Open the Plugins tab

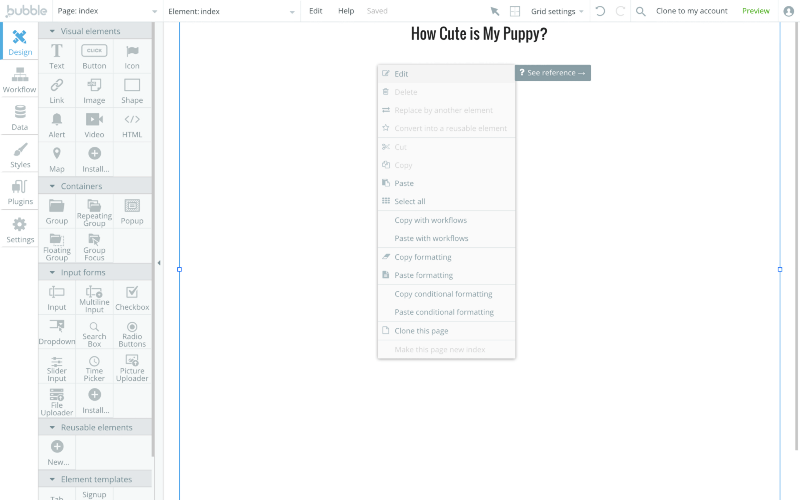click(20, 192)
